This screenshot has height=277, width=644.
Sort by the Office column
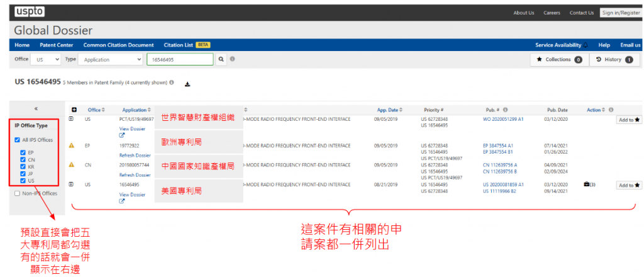click(x=96, y=110)
